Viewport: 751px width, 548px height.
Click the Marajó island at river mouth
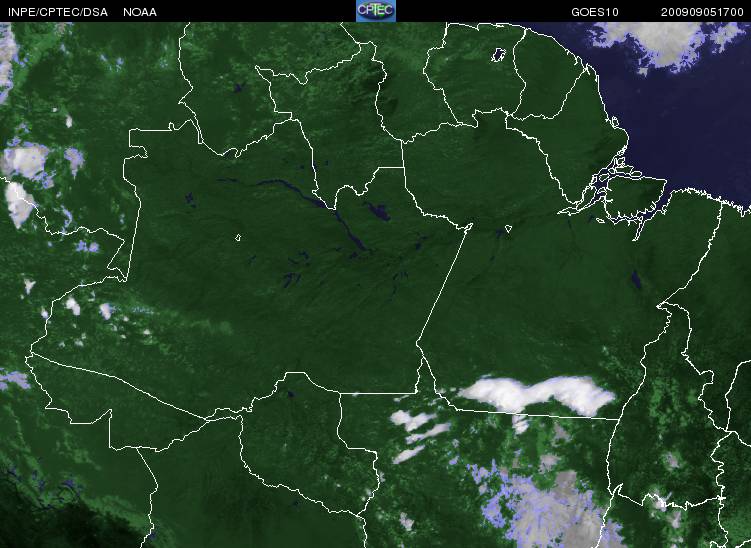click(636, 197)
